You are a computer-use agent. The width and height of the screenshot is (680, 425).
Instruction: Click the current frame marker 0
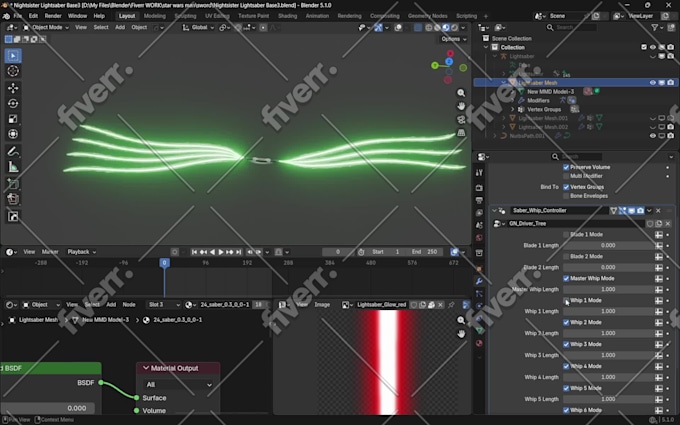164,263
